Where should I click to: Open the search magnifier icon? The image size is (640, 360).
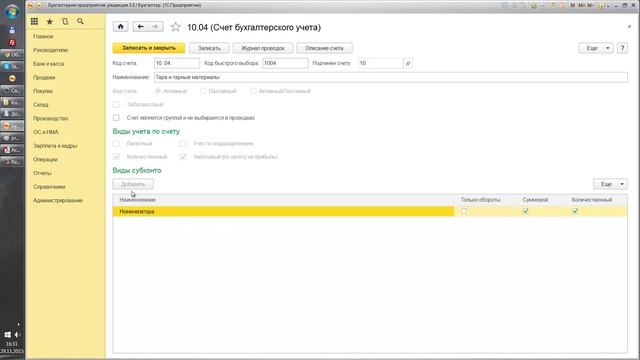point(80,21)
